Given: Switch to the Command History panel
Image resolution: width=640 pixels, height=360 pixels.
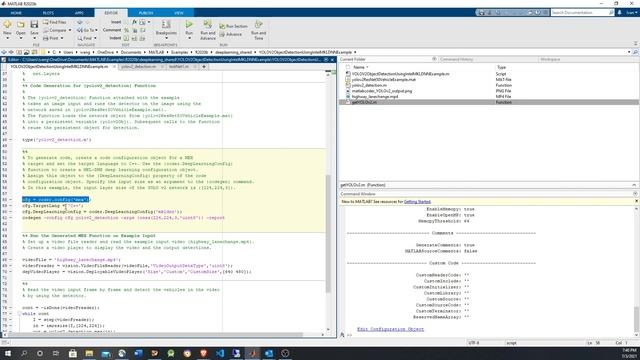Looking at the screenshot, I should point(456,59).
